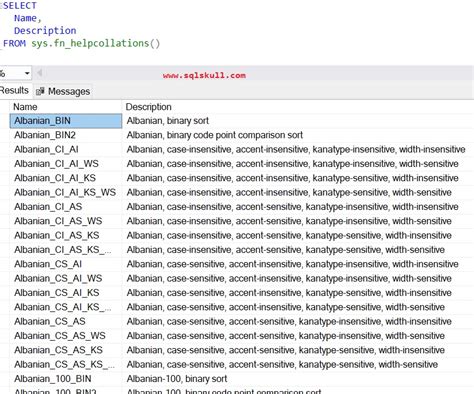This screenshot has width=474, height=394.
Task: Click the Description column in the query text
Action: point(45,31)
